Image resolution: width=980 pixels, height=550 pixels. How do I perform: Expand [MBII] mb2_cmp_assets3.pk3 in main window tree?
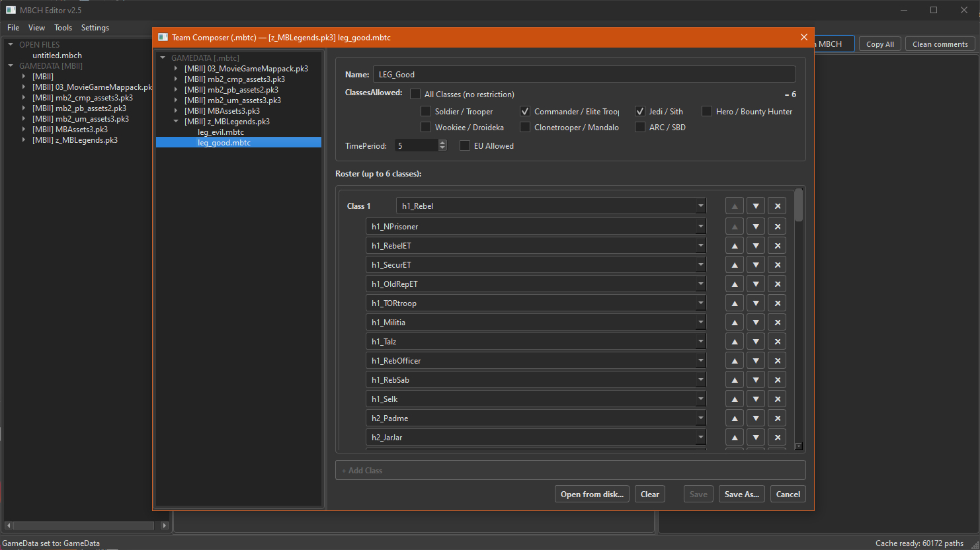click(x=24, y=98)
